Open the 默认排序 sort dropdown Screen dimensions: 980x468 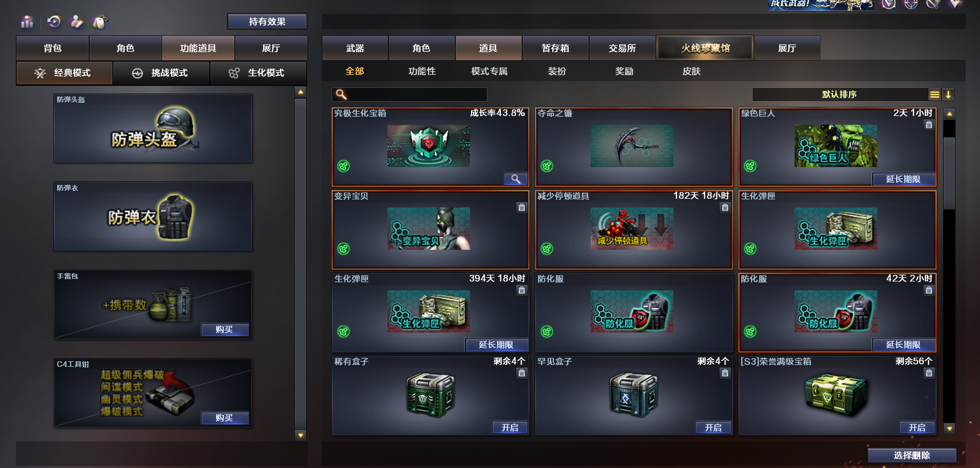point(839,95)
